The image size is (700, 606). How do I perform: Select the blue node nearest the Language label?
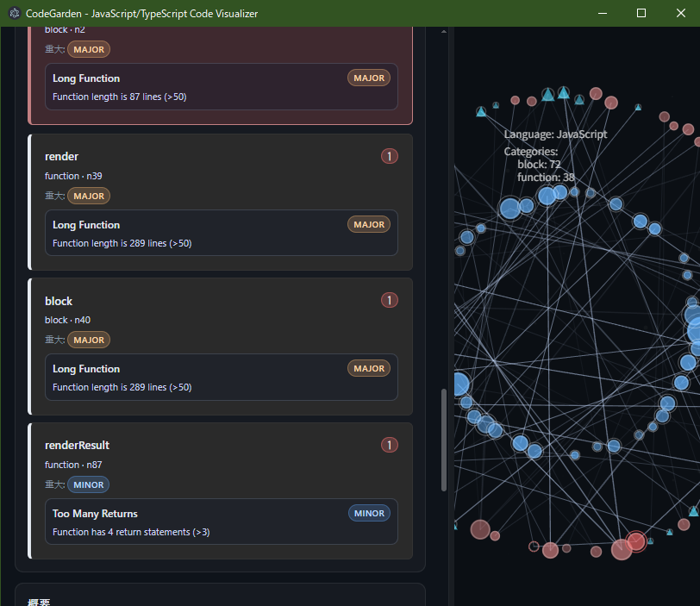pos(547,197)
